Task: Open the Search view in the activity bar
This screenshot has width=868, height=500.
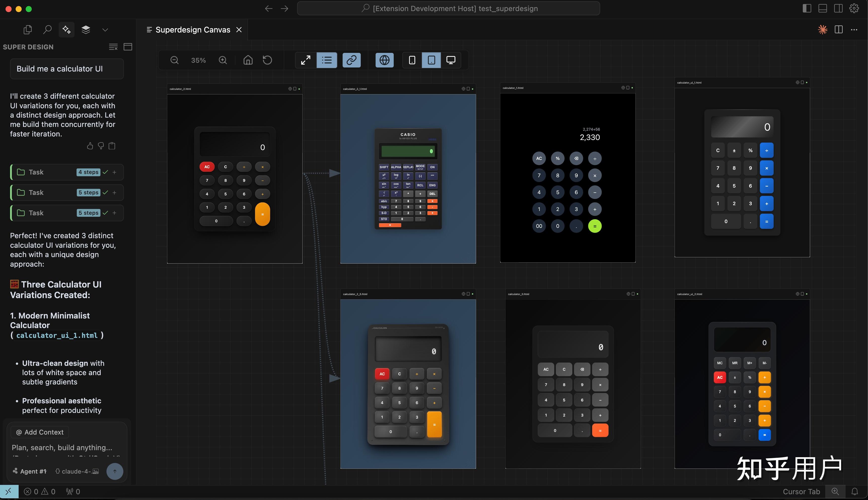Action: coord(47,30)
